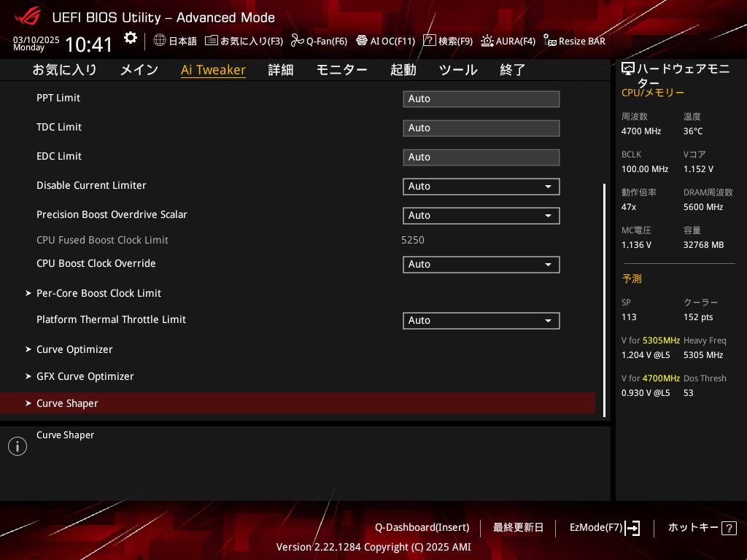The width and height of the screenshot is (747, 560).
Task: Switch to ツール tab
Action: [458, 70]
